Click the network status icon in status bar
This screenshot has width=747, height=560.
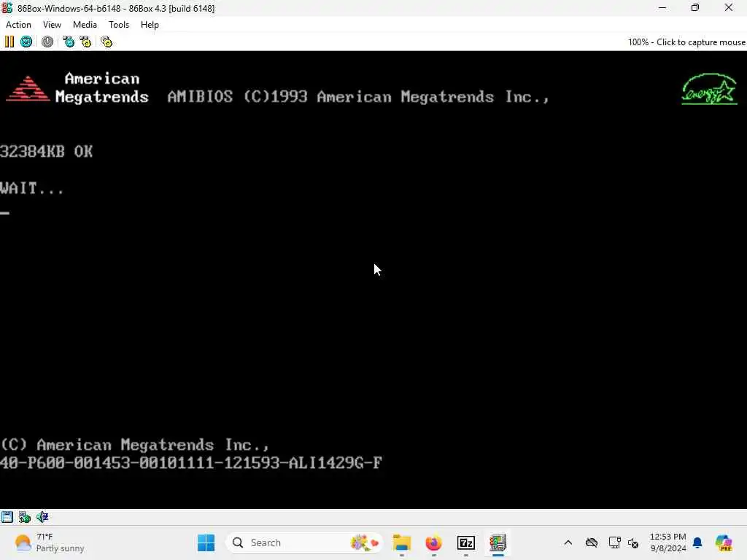24,517
